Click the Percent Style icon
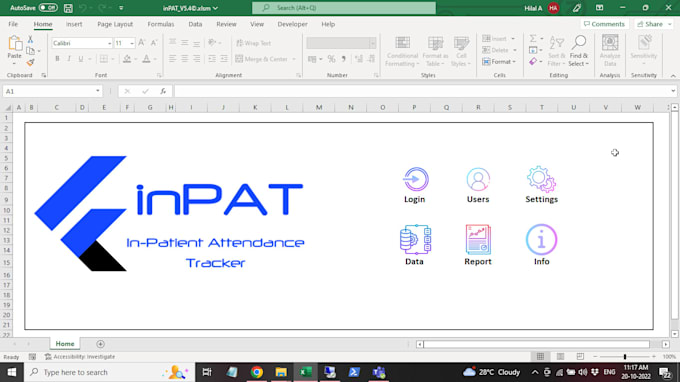The width and height of the screenshot is (680, 382). click(x=331, y=59)
